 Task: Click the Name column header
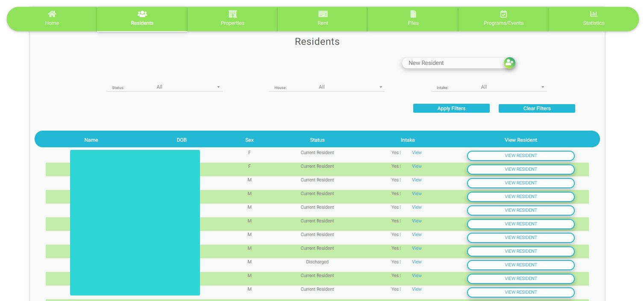(x=91, y=140)
